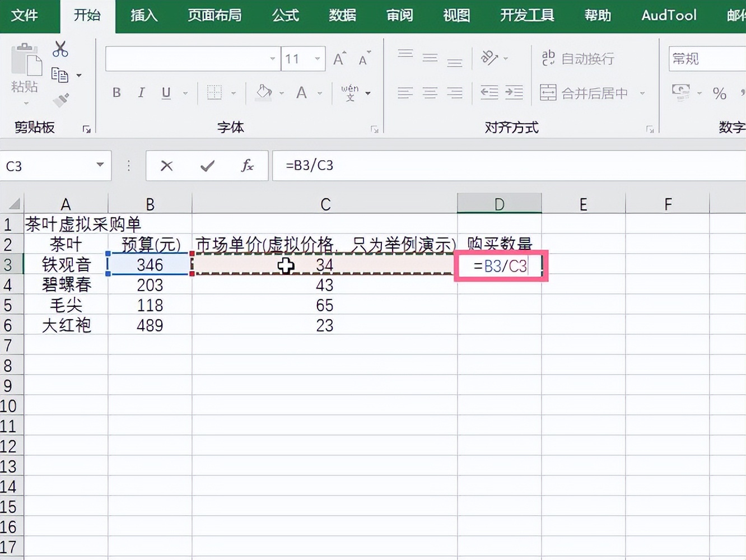Open the 开发工具 ribbon tab
This screenshot has width=746, height=560.
click(x=526, y=16)
